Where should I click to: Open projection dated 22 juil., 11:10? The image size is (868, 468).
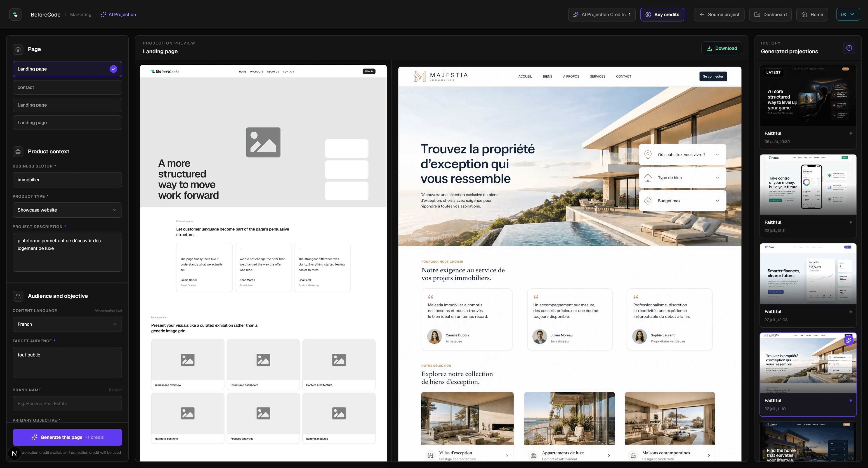tap(808, 374)
